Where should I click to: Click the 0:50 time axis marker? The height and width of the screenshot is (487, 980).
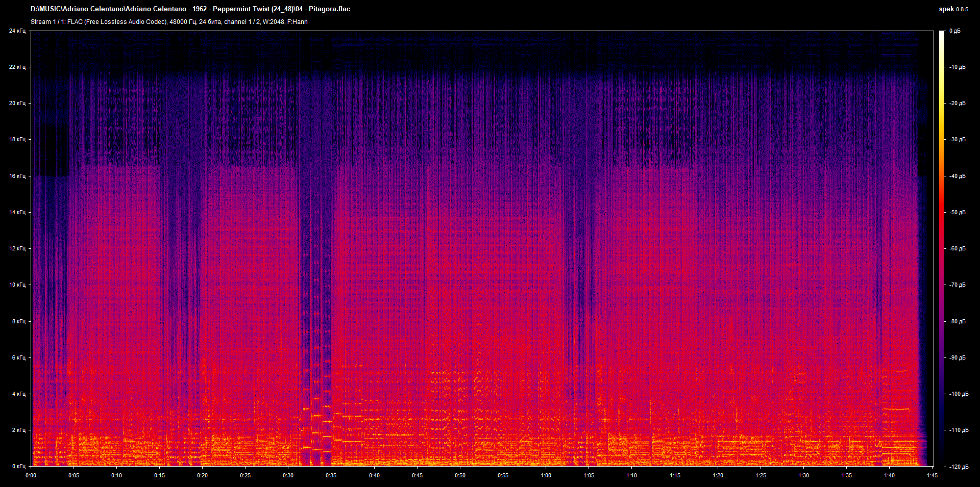click(460, 475)
